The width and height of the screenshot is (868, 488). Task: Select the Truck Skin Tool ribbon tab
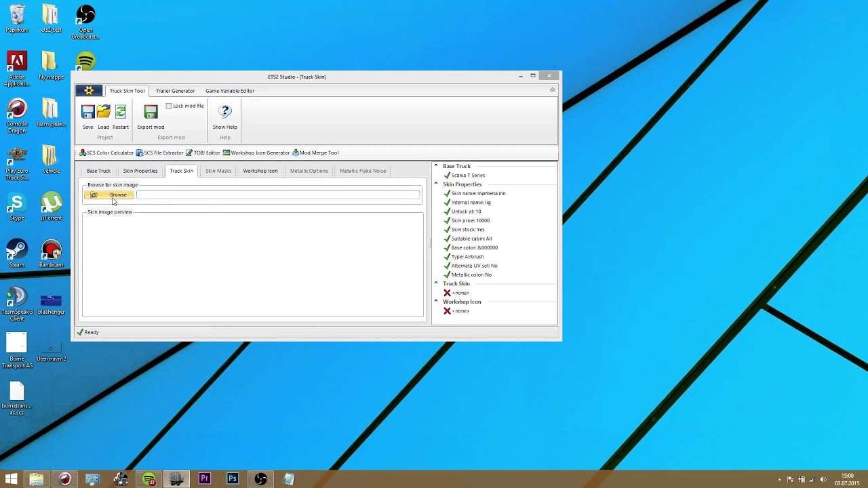coord(127,91)
